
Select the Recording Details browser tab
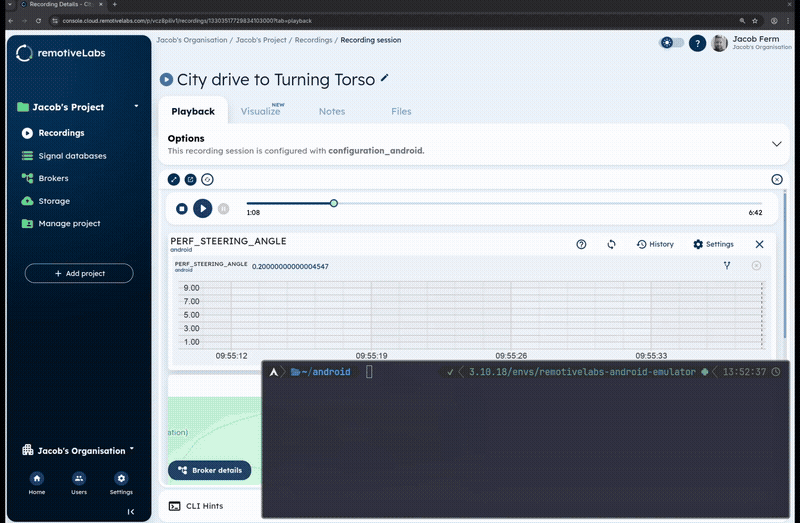click(60, 5)
